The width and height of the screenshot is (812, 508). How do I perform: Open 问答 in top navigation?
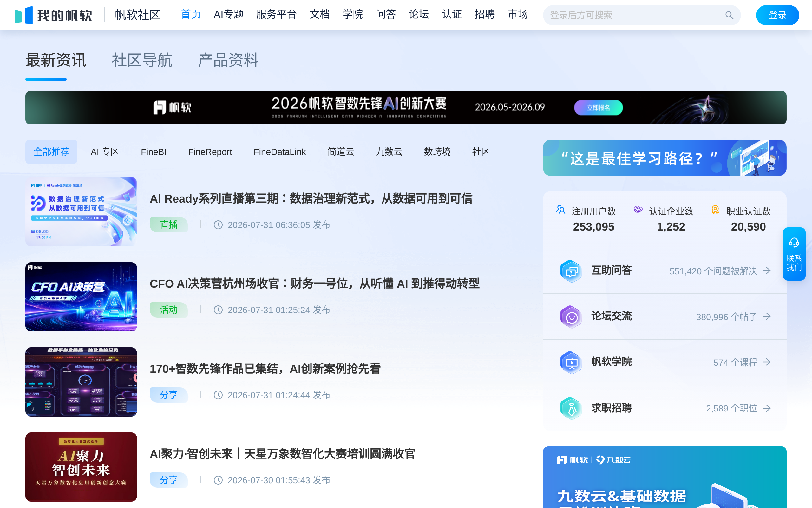(386, 15)
